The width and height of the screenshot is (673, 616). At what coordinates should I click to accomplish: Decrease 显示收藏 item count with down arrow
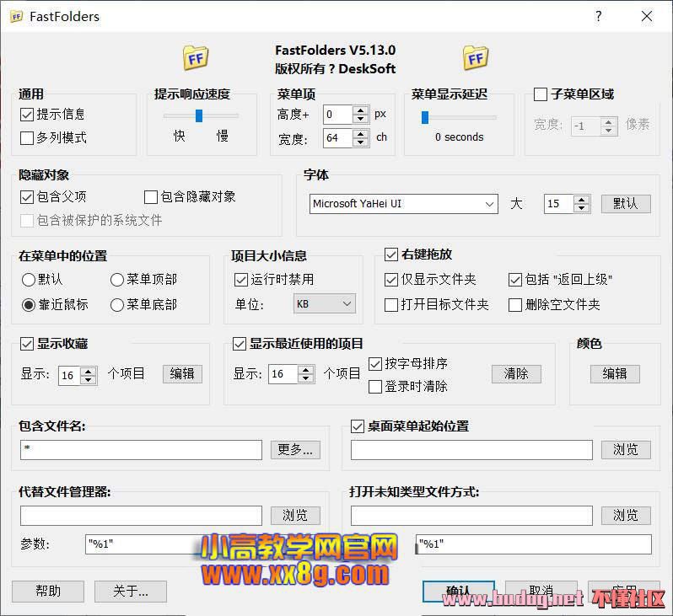tap(88, 379)
